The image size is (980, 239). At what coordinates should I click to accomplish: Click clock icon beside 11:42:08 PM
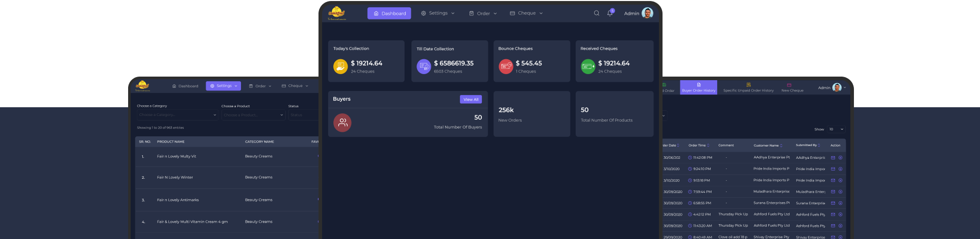pyautogui.click(x=690, y=158)
